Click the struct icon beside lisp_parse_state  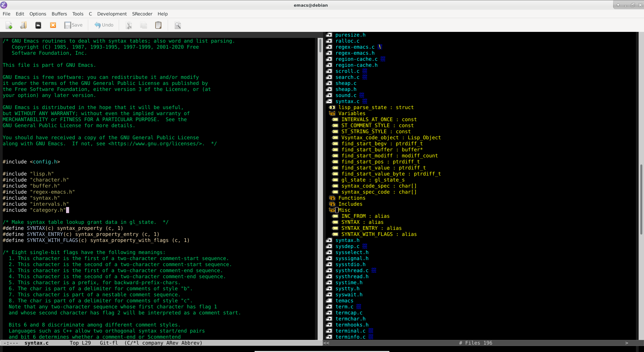coord(332,107)
